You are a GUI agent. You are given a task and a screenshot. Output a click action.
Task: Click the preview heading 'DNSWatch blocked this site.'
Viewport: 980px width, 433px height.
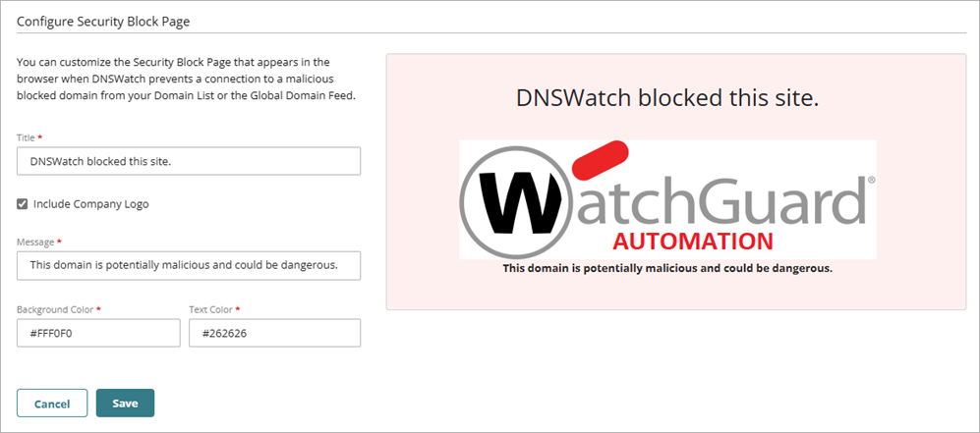(667, 99)
